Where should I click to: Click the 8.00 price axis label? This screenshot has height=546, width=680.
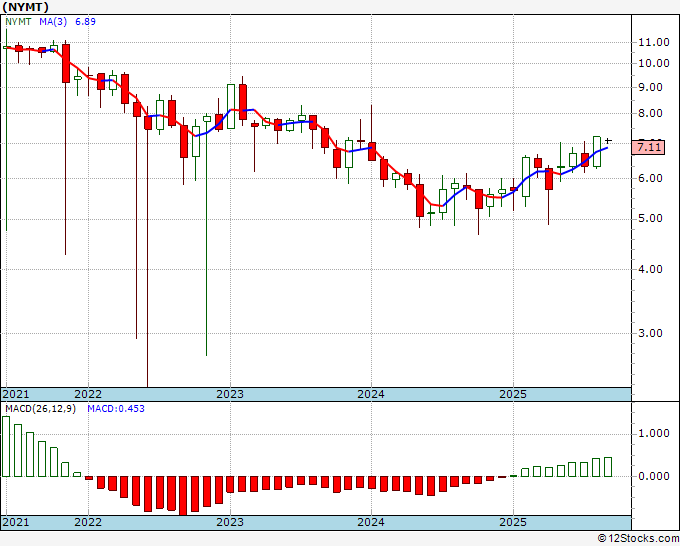point(650,114)
